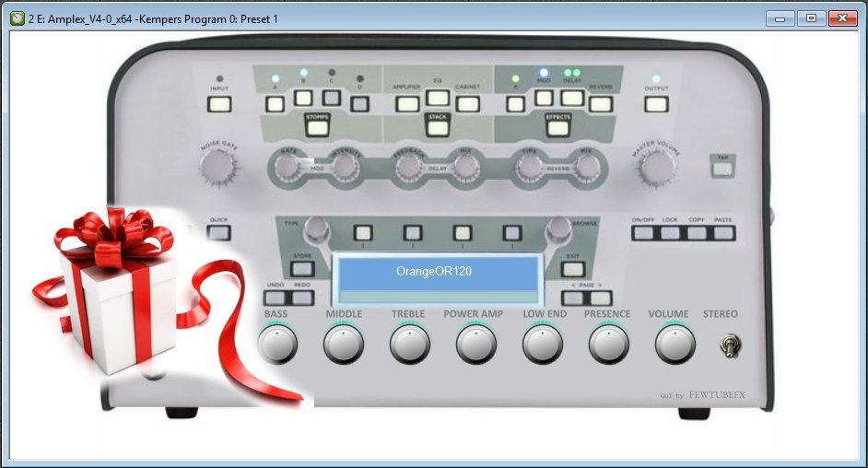Click the QUICK button
The image size is (868, 468).
(219, 232)
